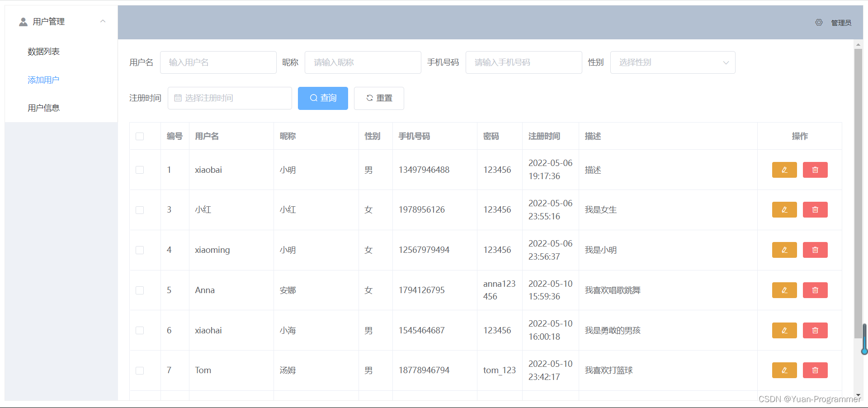Click the 操作 column header

coord(800,136)
